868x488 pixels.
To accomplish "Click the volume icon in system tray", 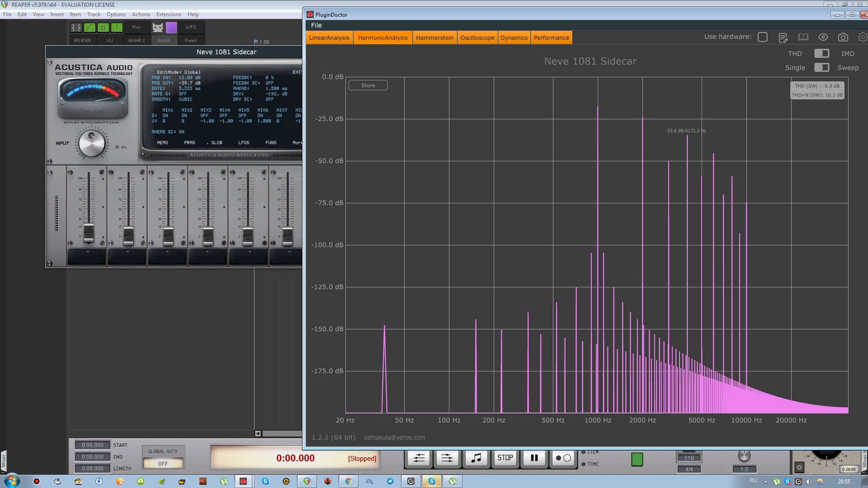I will click(x=809, y=482).
